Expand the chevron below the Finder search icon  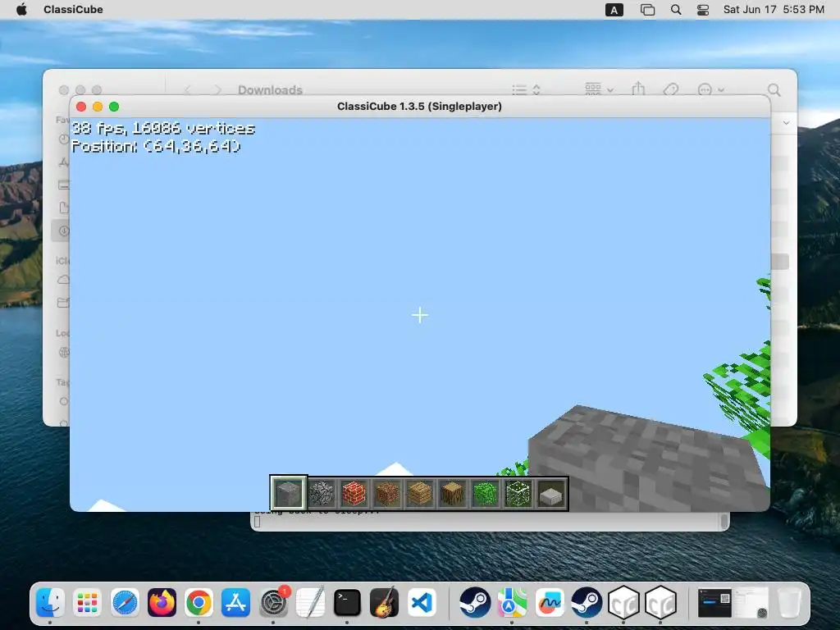(x=786, y=123)
